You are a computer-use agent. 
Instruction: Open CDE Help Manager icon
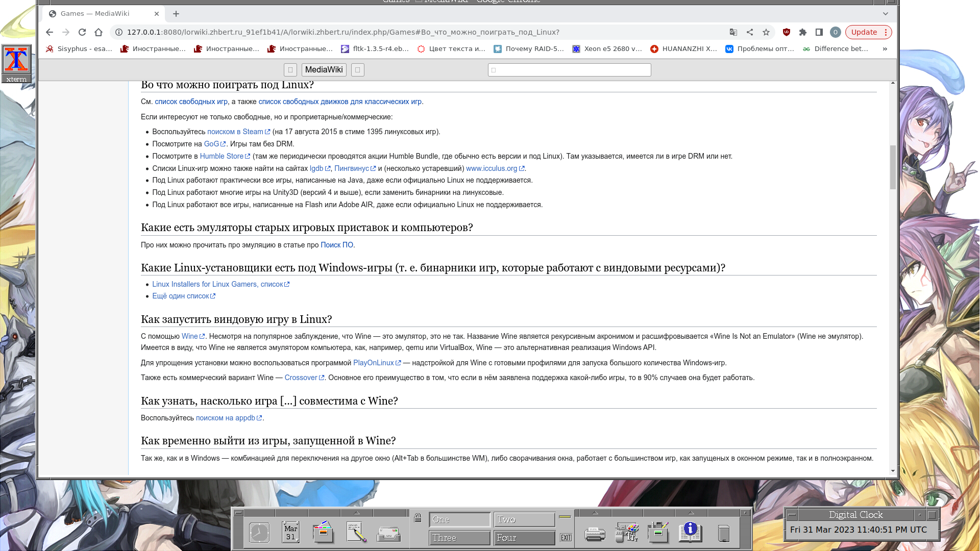click(x=691, y=532)
